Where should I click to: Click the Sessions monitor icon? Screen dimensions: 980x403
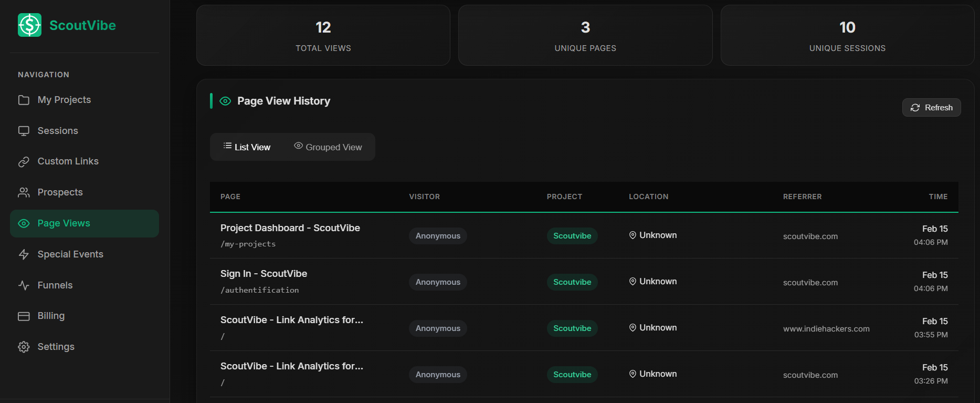[x=24, y=131]
